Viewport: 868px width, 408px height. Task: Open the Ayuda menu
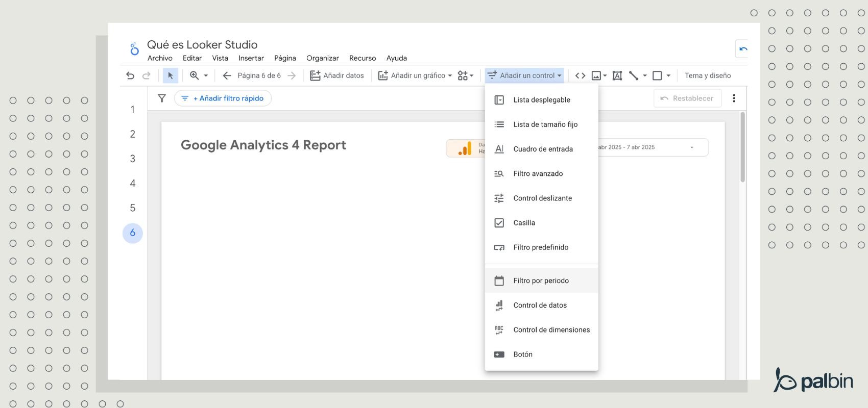(x=397, y=58)
